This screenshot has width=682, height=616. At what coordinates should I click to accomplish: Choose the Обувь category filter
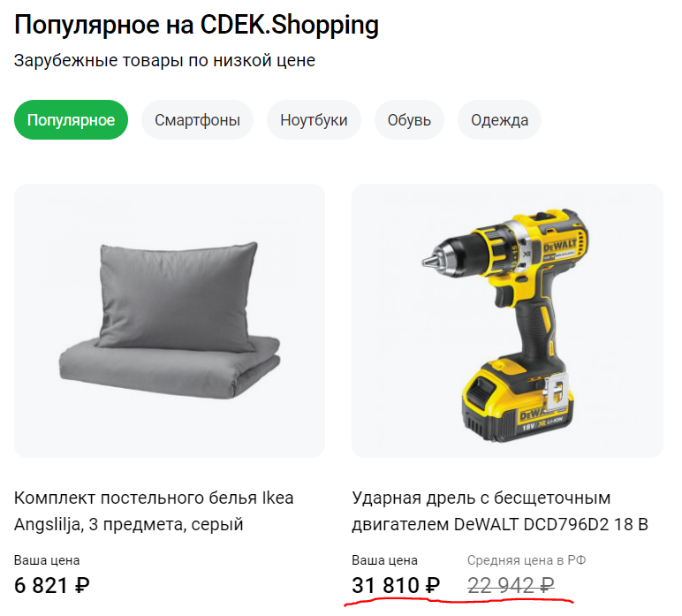(x=409, y=119)
